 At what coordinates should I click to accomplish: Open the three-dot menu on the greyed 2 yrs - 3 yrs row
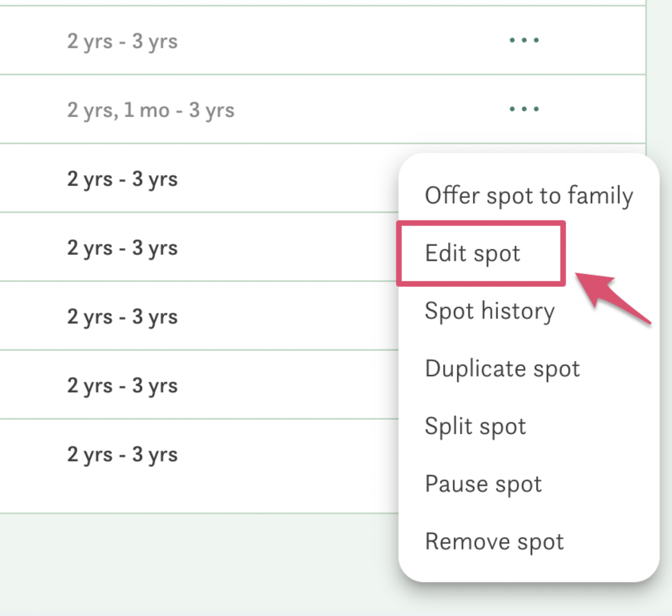click(x=524, y=40)
